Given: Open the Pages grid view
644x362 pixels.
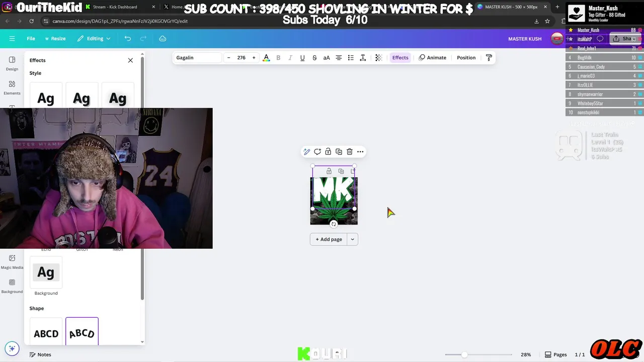Looking at the screenshot, I should (x=556, y=354).
